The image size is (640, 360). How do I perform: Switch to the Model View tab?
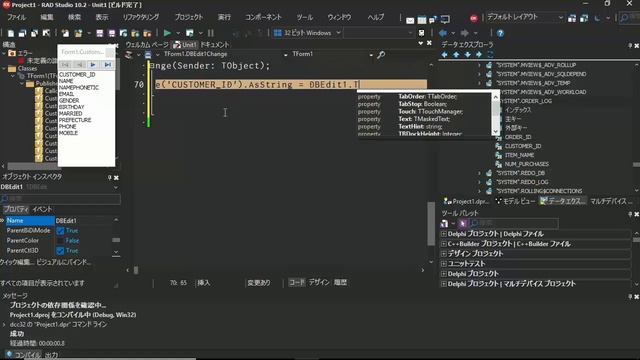click(515, 201)
